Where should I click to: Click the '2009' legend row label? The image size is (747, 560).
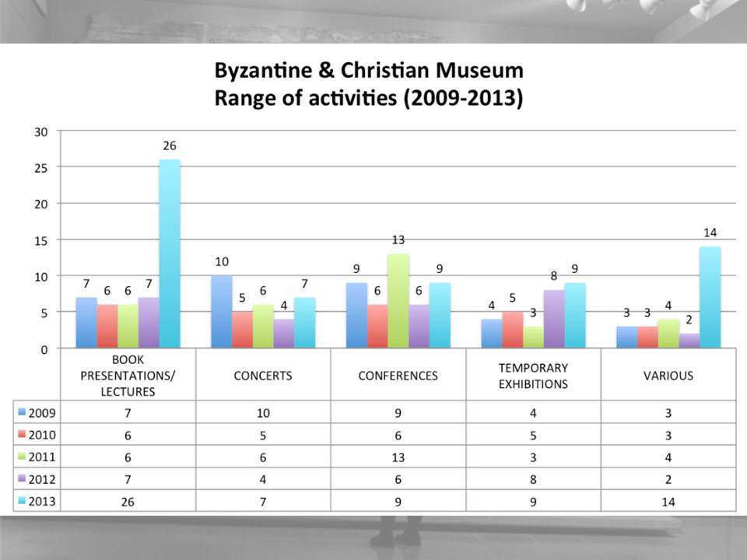coord(42,413)
